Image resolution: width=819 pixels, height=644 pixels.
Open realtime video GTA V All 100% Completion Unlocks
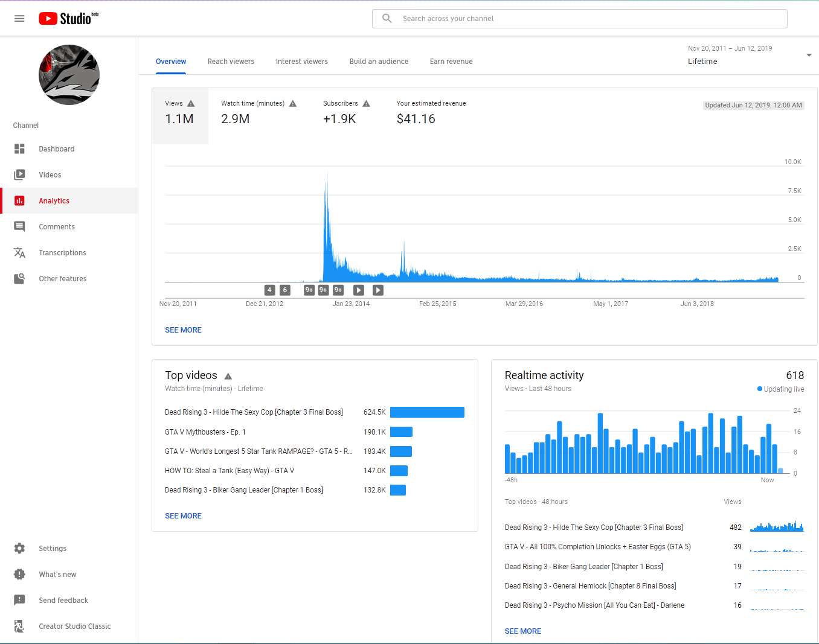pyautogui.click(x=598, y=547)
